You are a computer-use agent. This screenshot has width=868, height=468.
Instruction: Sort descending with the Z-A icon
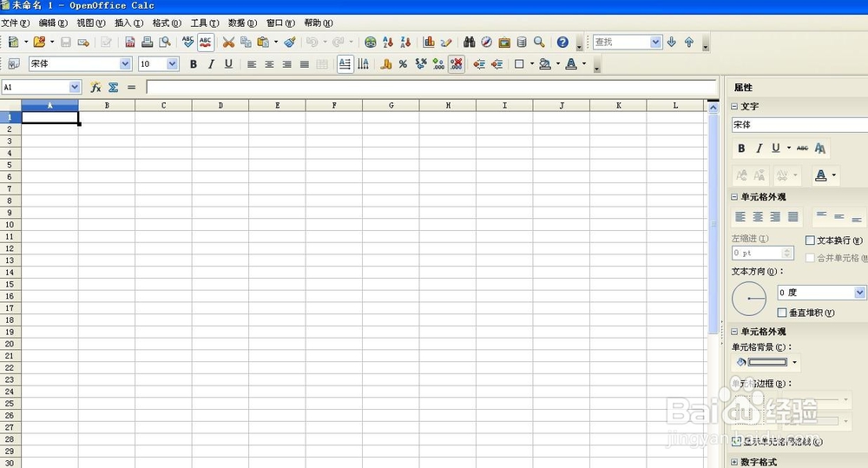(405, 42)
